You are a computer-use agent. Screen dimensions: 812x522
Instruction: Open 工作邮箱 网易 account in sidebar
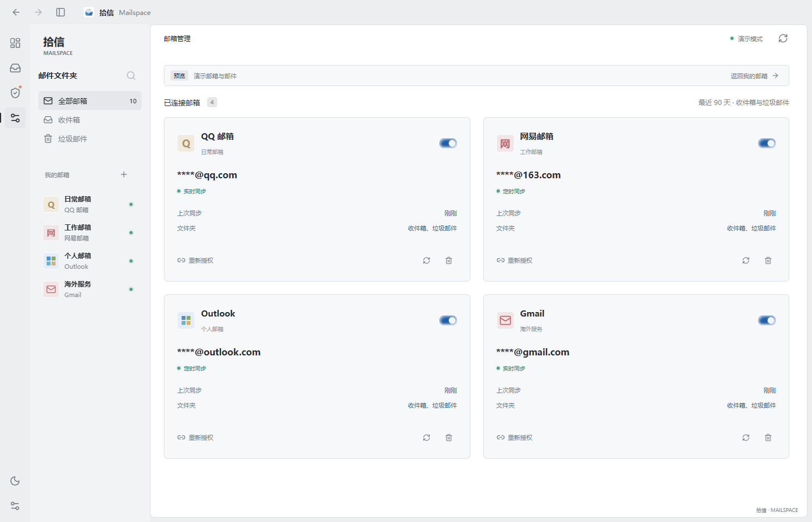(90, 233)
